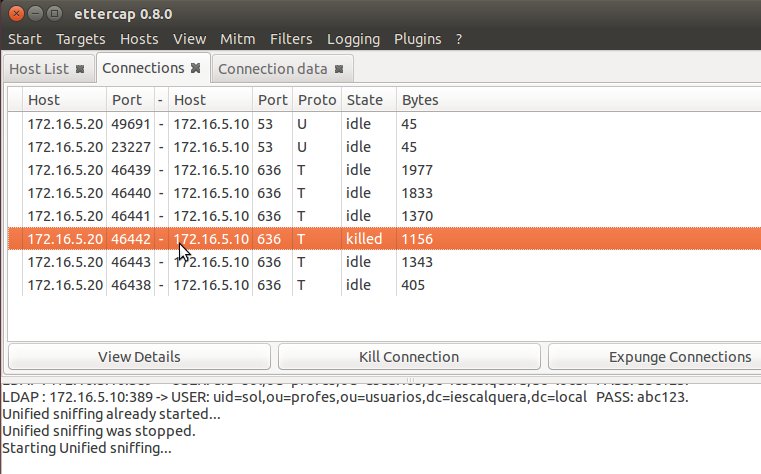Select the connection row with port 46443

[384, 262]
